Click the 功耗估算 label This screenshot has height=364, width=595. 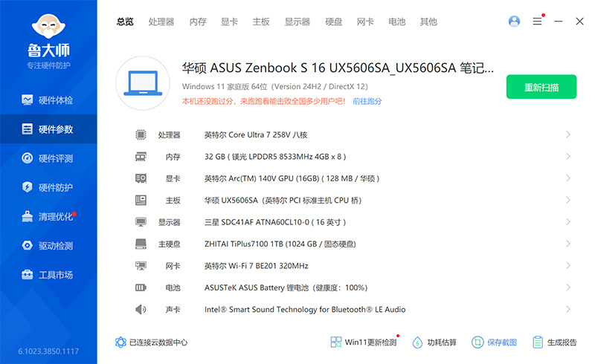click(442, 342)
